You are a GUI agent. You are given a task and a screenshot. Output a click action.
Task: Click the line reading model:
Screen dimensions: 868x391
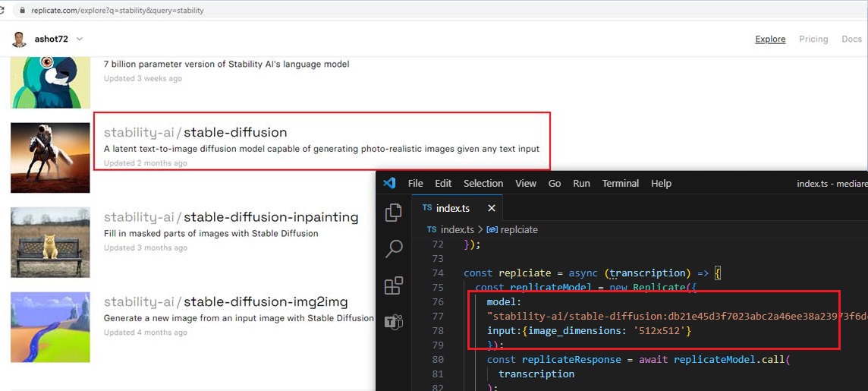point(504,302)
